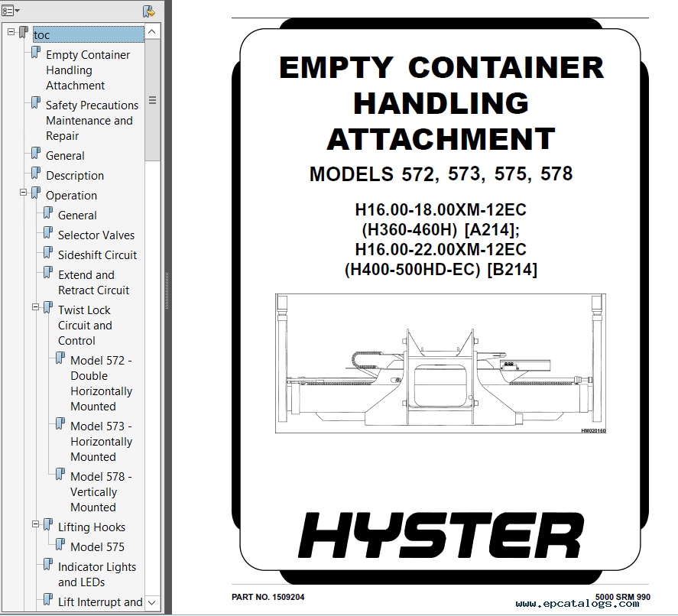
Task: Go to Indicator Lights and LEDs bookmark
Action: [97, 574]
